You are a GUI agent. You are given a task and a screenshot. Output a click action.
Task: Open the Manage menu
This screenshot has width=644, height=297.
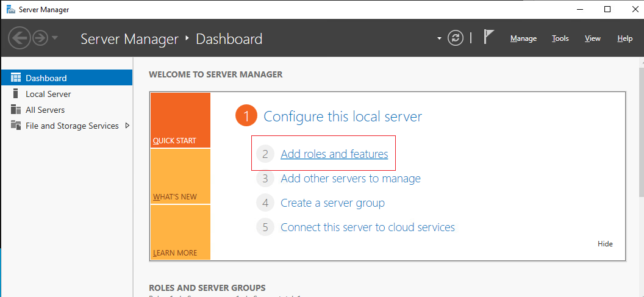523,38
